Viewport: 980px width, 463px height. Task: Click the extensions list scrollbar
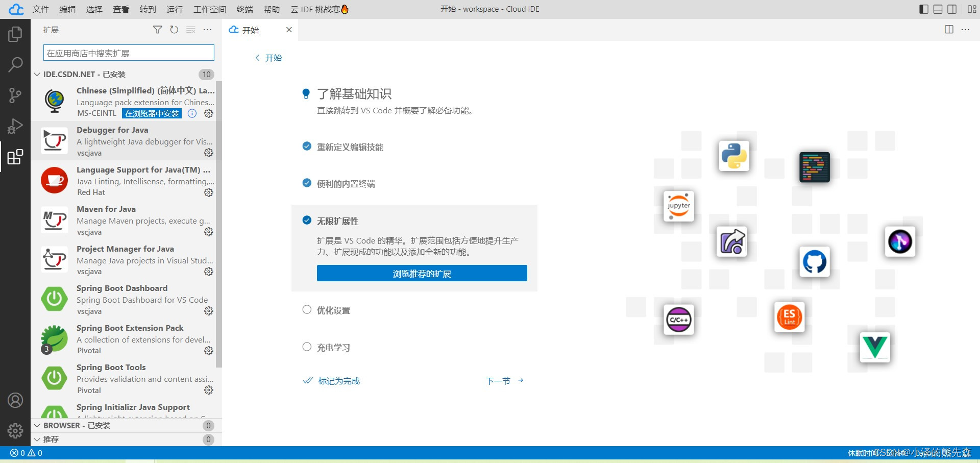[219, 225]
